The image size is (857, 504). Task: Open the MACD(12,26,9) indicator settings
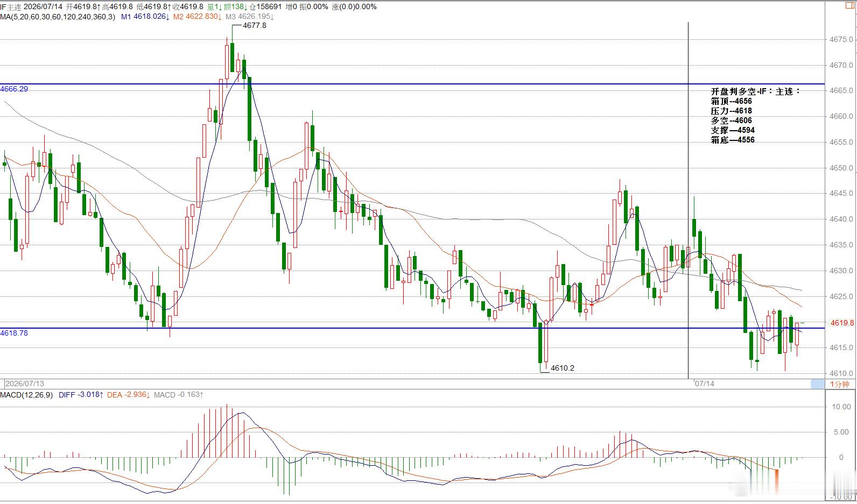pyautogui.click(x=26, y=395)
